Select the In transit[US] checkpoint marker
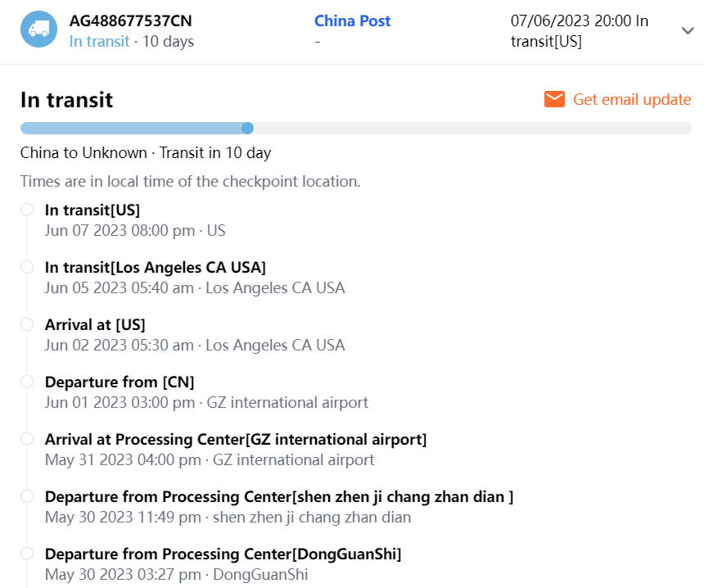The height and width of the screenshot is (588, 704). [x=27, y=210]
